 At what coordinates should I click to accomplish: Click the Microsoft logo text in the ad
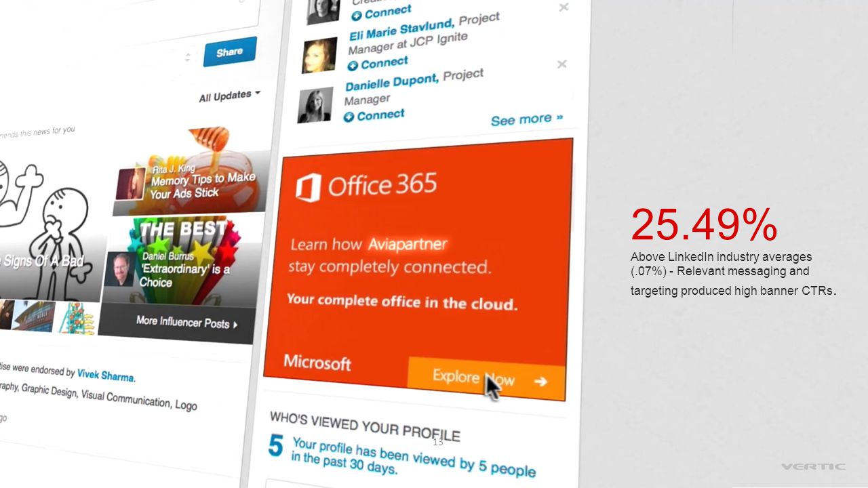[x=317, y=363]
